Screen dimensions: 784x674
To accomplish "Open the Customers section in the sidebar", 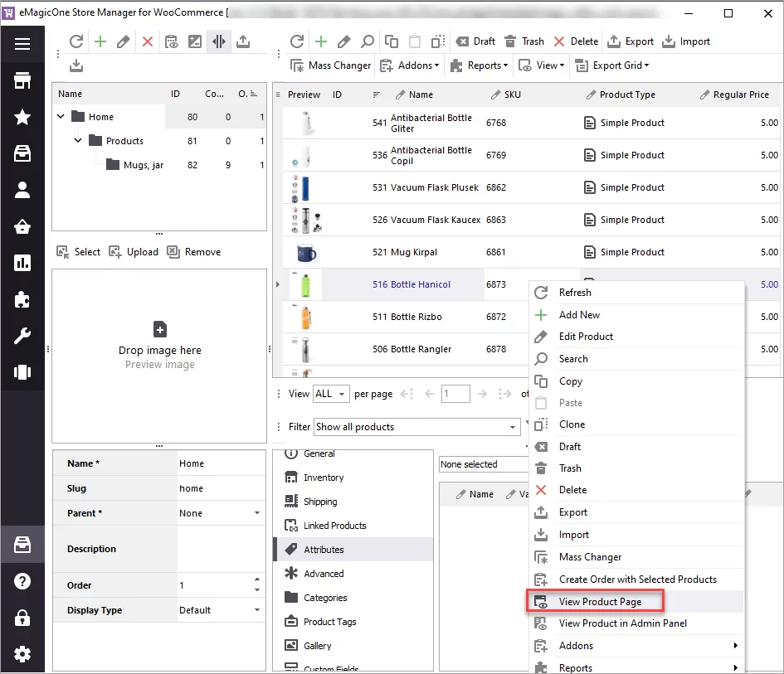I will [22, 190].
